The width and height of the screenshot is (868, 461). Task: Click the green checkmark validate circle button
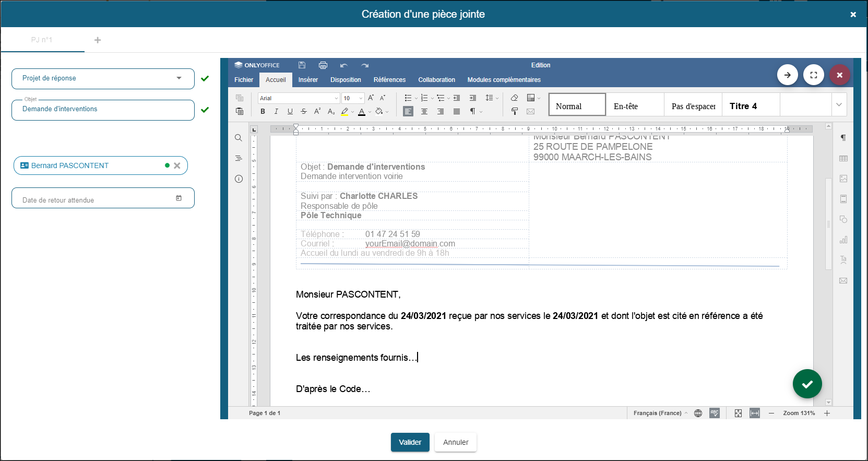tap(807, 384)
